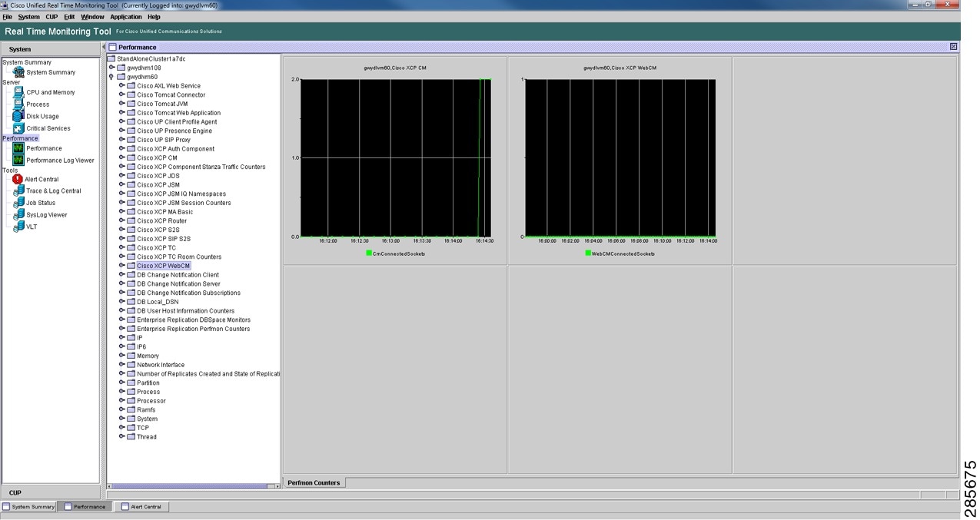Open Disk Usage icon

pyautogui.click(x=18, y=116)
